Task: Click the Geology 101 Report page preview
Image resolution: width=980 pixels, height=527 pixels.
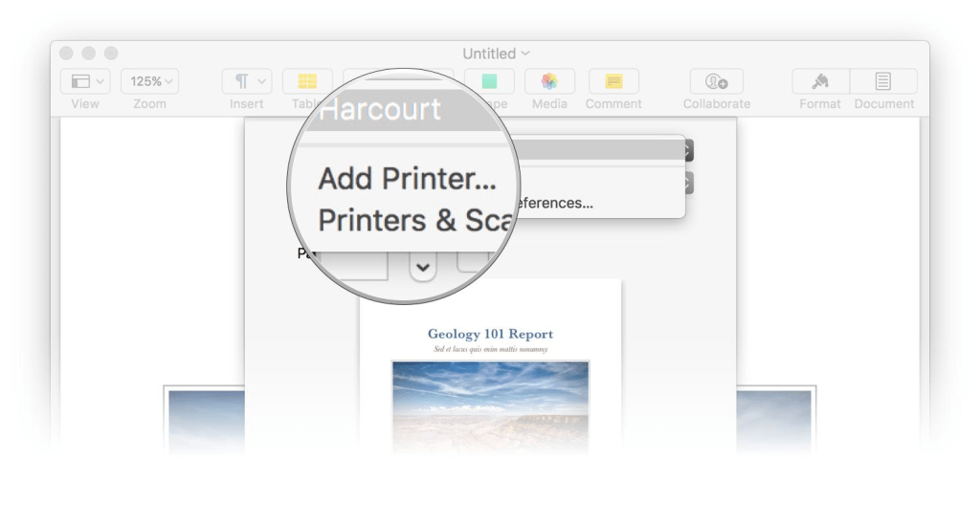Action: point(491,368)
